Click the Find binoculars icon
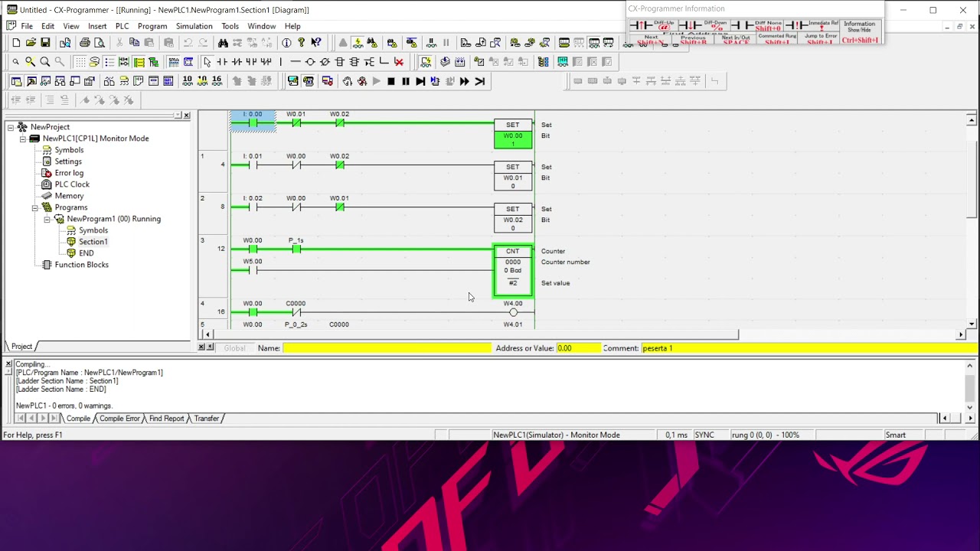Viewport: 980px width, 551px height. (223, 43)
